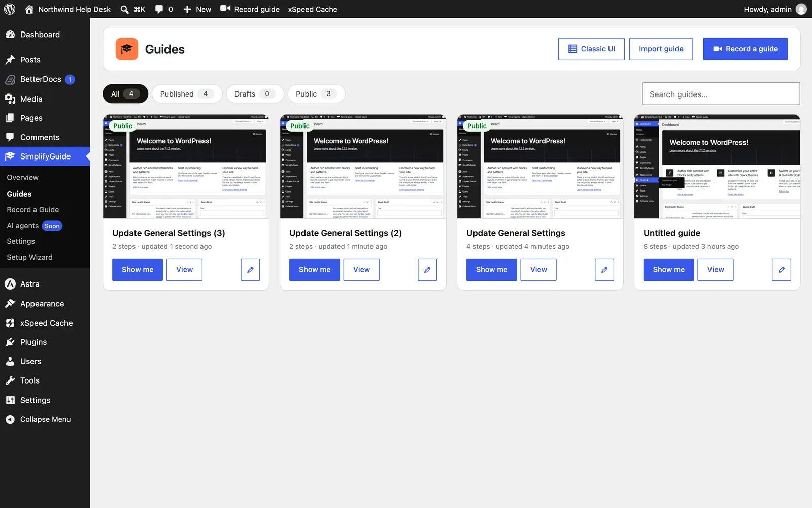Click the orange Guides graduation cap logo
This screenshot has width=812, height=508.
point(127,49)
